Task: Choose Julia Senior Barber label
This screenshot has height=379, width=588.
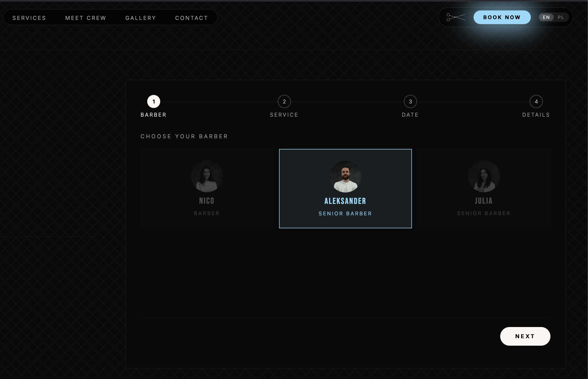Action: 484,213
